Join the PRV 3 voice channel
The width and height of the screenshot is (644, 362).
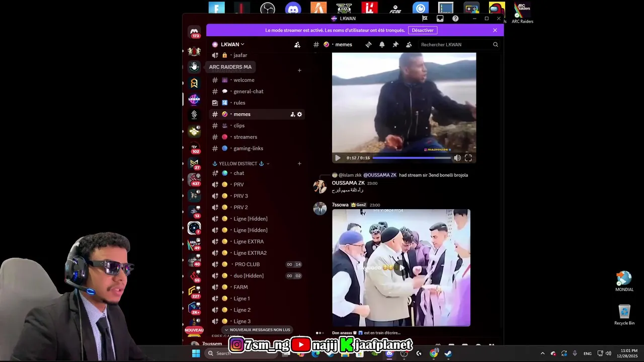click(x=256, y=196)
